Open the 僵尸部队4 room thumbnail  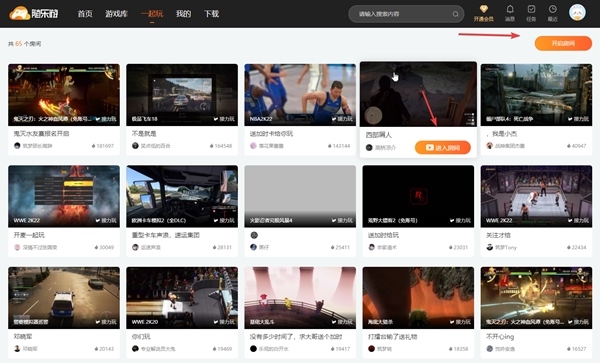coord(536,95)
